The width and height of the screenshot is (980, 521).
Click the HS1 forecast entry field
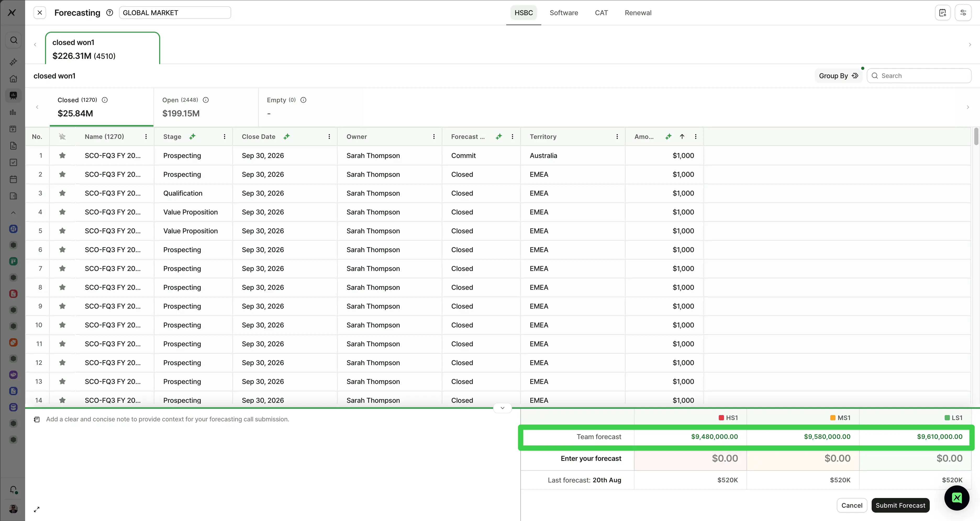click(x=690, y=458)
